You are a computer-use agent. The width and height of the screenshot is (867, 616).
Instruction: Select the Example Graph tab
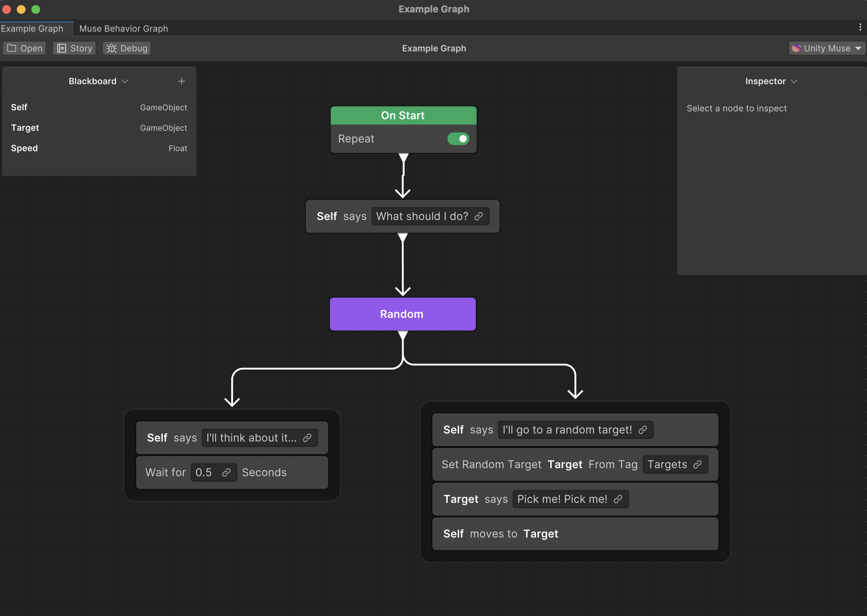tap(32, 28)
